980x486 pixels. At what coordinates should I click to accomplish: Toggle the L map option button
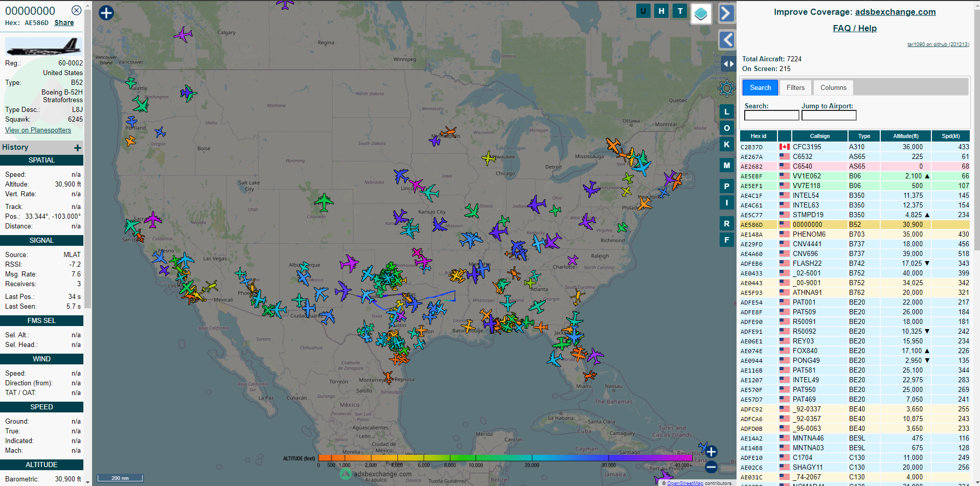click(727, 111)
